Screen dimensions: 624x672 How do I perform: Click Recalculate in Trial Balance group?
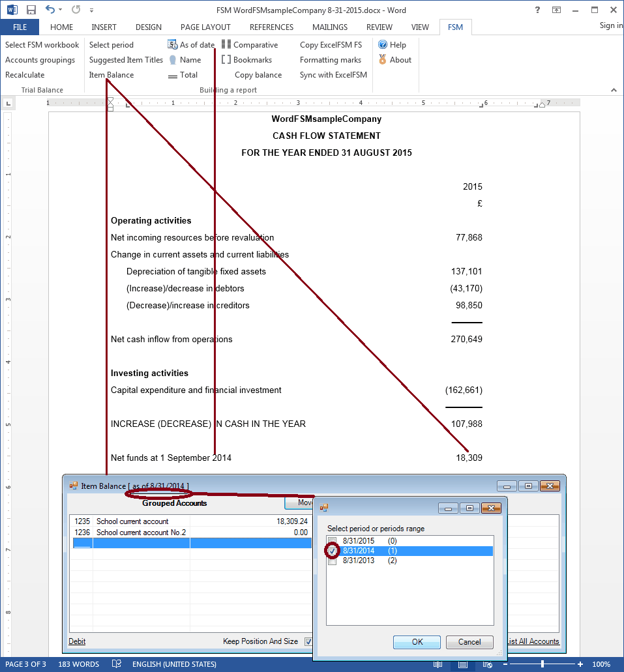pos(25,75)
